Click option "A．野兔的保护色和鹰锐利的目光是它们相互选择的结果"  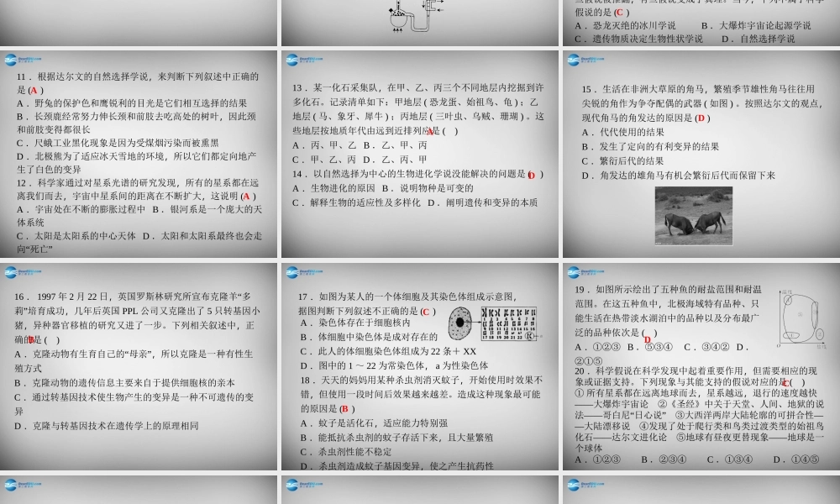point(132,103)
